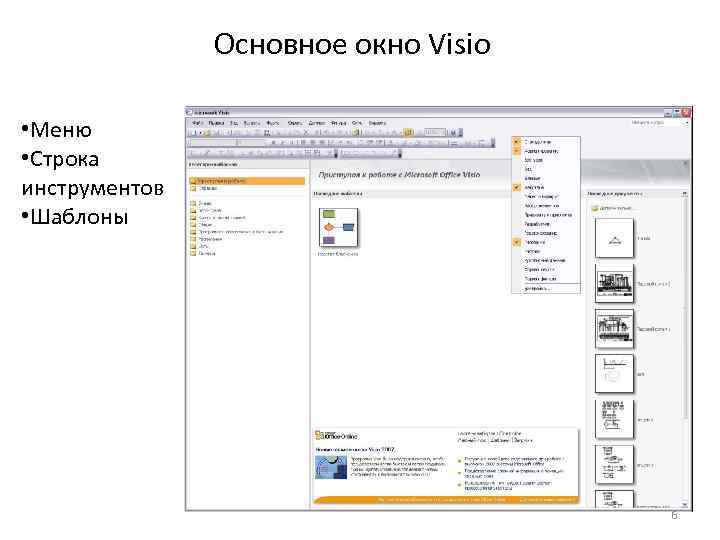
Task: Open Formatting toolbar options arrow
Action: point(493,143)
